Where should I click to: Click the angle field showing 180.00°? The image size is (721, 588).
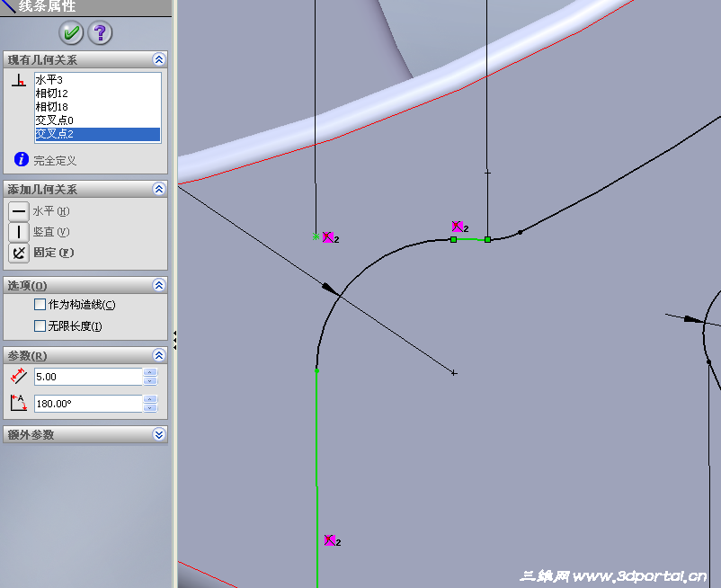88,404
